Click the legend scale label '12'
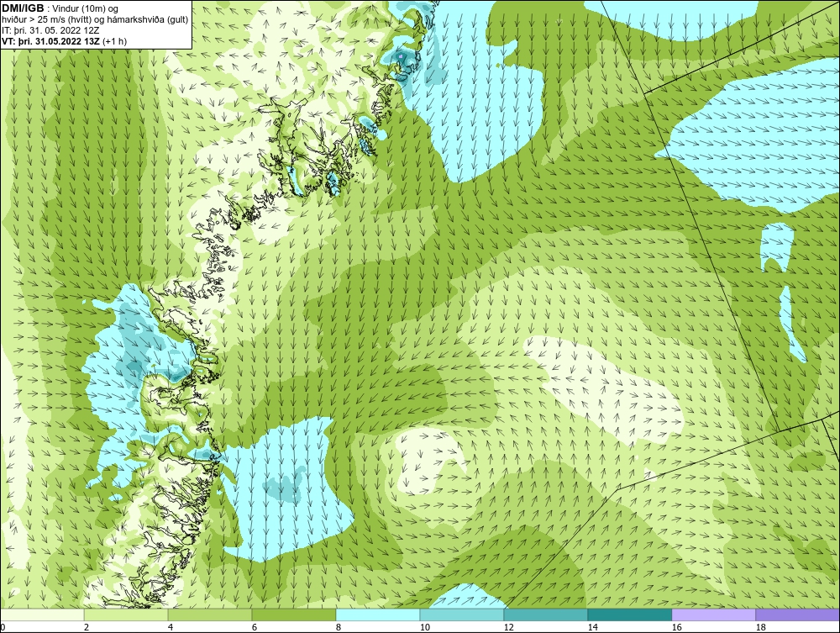Viewport: 840px width, 633px height. [x=508, y=627]
